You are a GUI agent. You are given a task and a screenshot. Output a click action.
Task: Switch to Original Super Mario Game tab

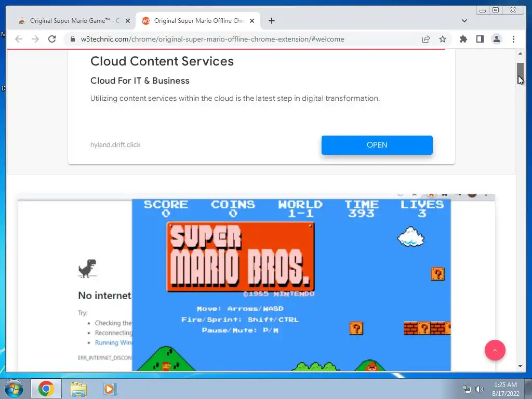tap(75, 21)
